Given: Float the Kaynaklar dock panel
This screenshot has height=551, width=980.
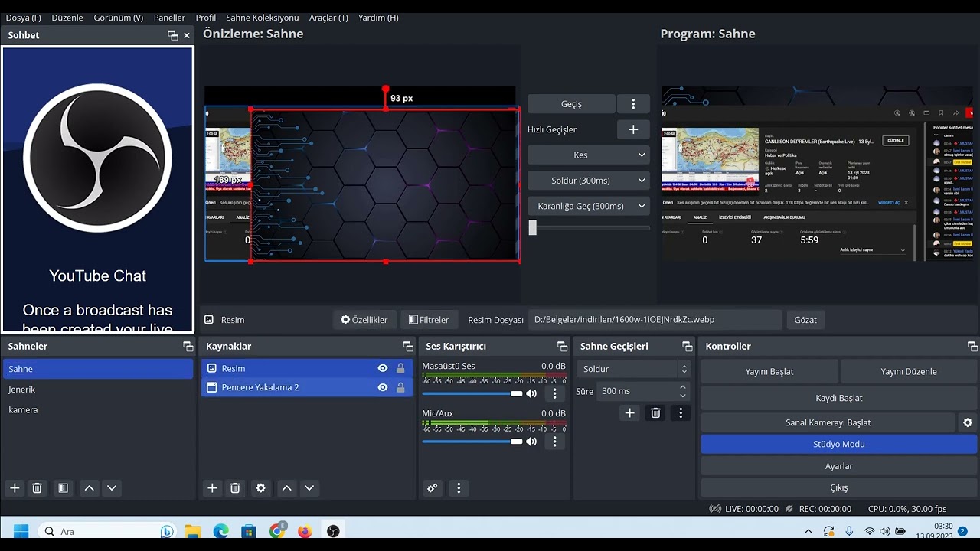Looking at the screenshot, I should 408,347.
